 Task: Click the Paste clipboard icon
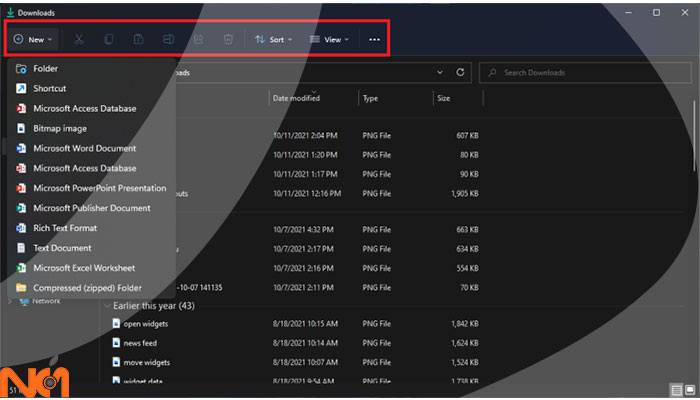click(138, 39)
